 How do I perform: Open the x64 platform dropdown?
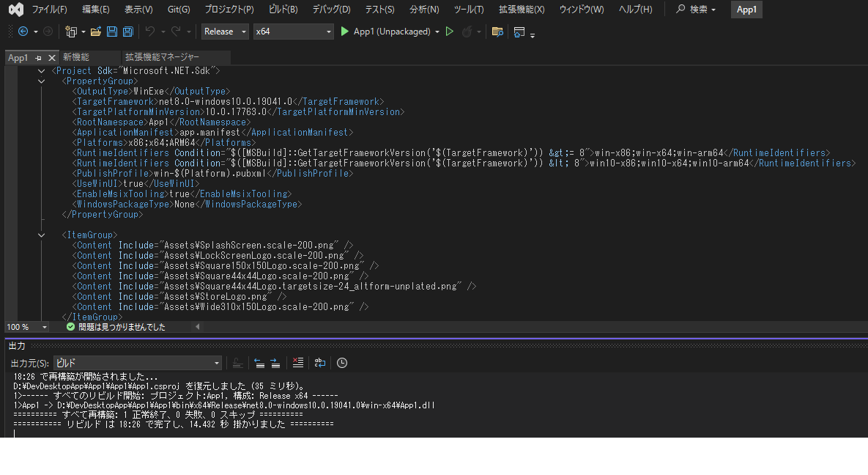(293, 32)
